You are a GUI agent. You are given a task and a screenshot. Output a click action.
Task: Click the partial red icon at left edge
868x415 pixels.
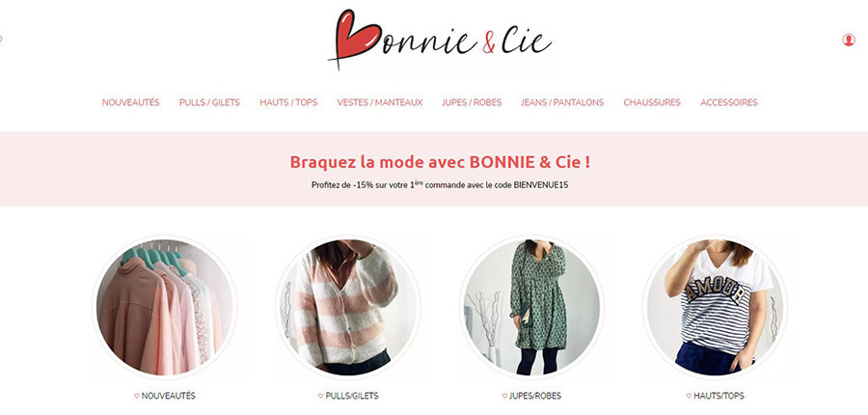(1, 39)
